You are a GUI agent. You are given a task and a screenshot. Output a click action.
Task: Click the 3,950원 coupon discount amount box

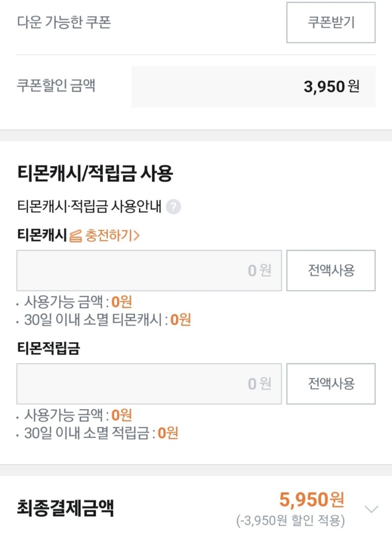tap(253, 87)
